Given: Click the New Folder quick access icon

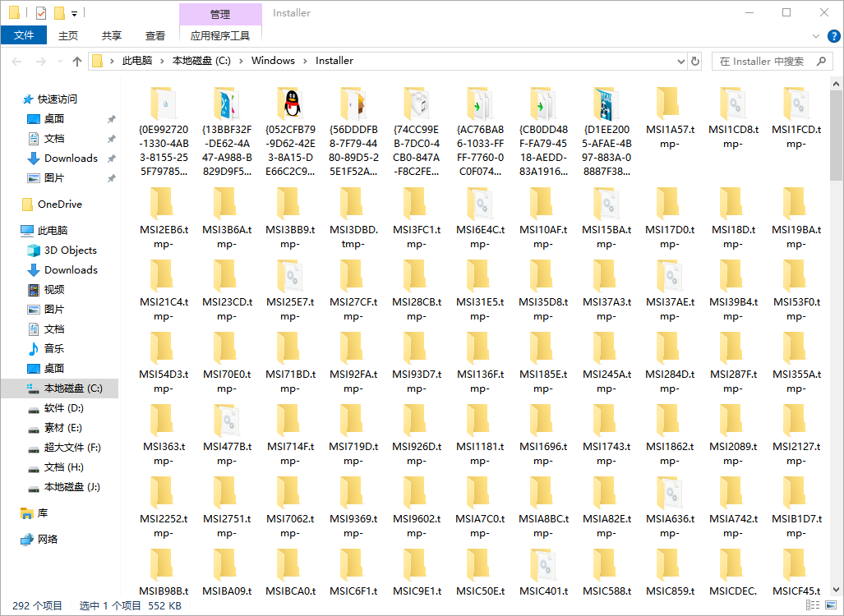Looking at the screenshot, I should pos(59,12).
